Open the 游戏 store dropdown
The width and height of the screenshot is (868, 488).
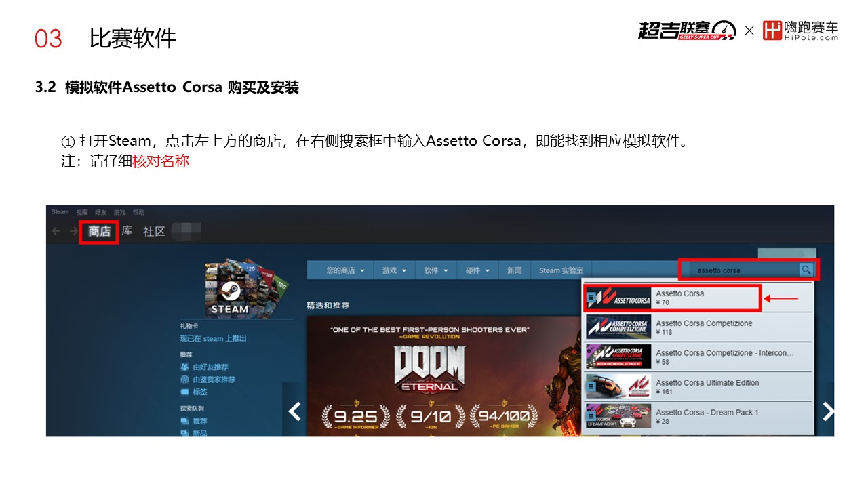(394, 270)
